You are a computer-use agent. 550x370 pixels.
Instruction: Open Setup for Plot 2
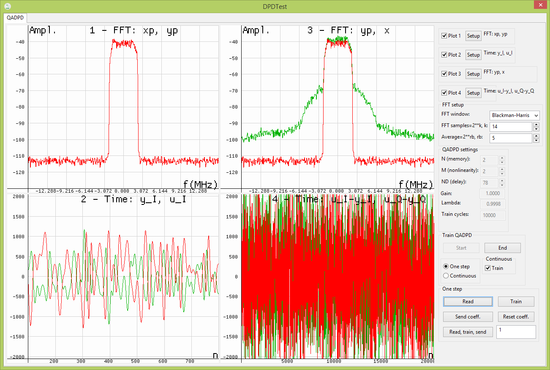point(473,55)
